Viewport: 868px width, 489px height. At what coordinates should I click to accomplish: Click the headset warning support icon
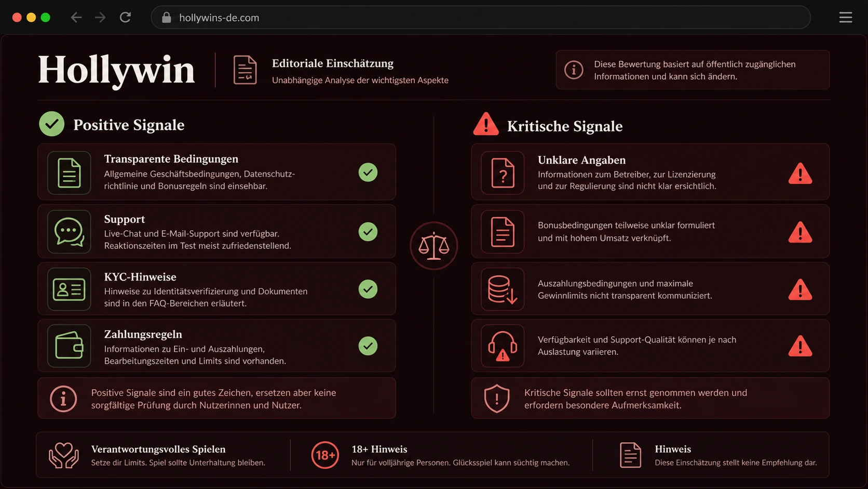(503, 346)
